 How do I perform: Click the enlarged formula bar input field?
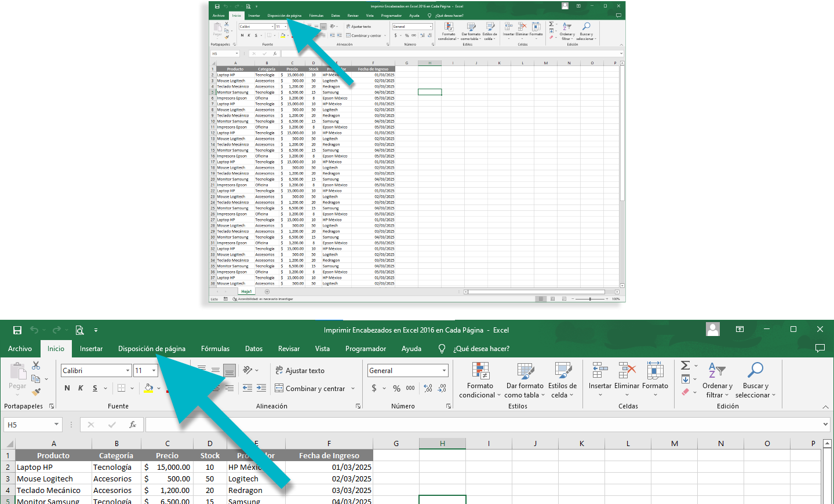pyautogui.click(x=481, y=425)
